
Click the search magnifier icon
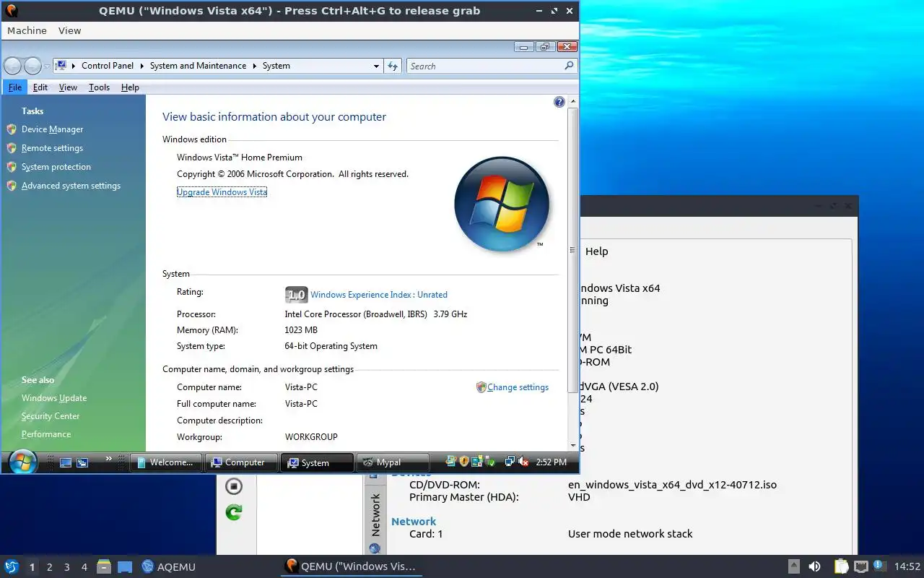click(569, 66)
